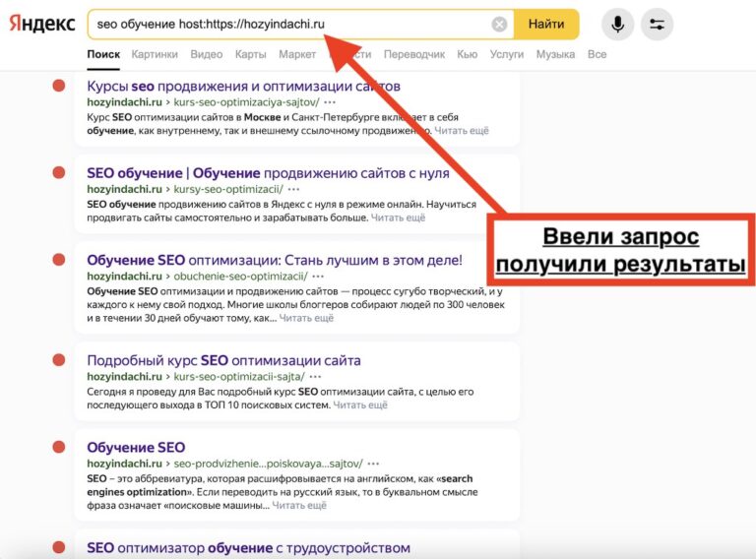Click the kurs-seo-optimizaciya-sajtov/ URL path
The width and height of the screenshot is (756, 559).
246,102
